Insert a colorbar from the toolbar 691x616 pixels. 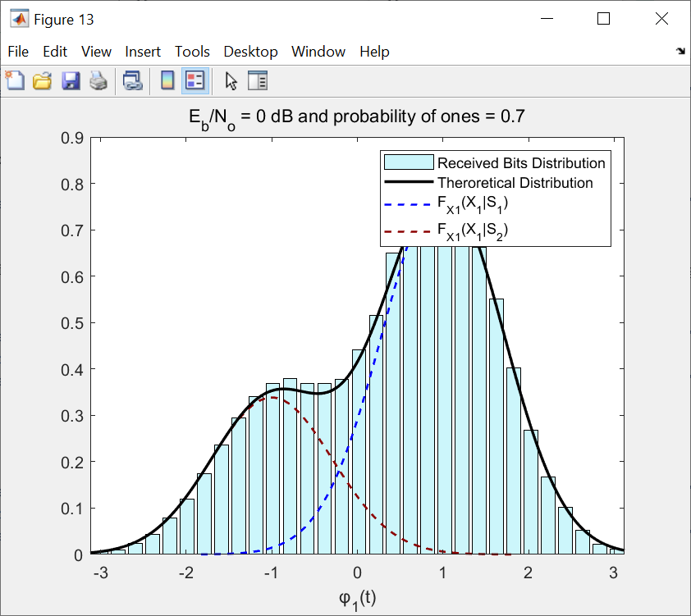click(x=167, y=81)
